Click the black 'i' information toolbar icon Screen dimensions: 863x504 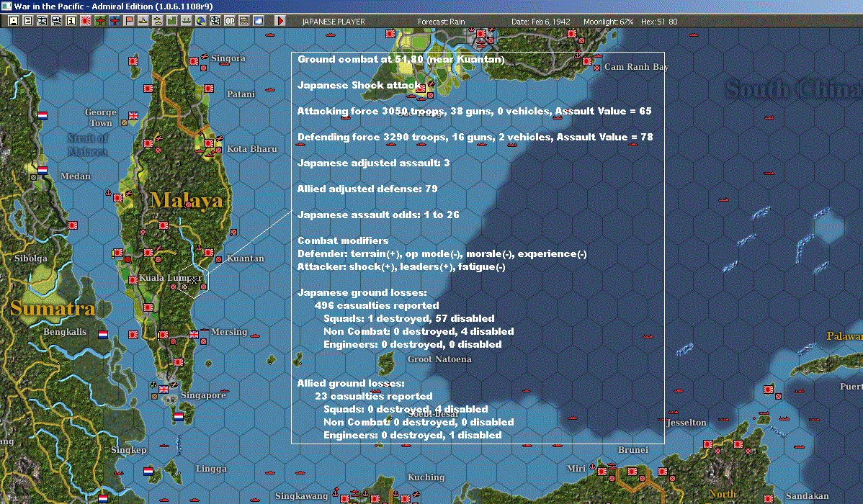tap(71, 21)
